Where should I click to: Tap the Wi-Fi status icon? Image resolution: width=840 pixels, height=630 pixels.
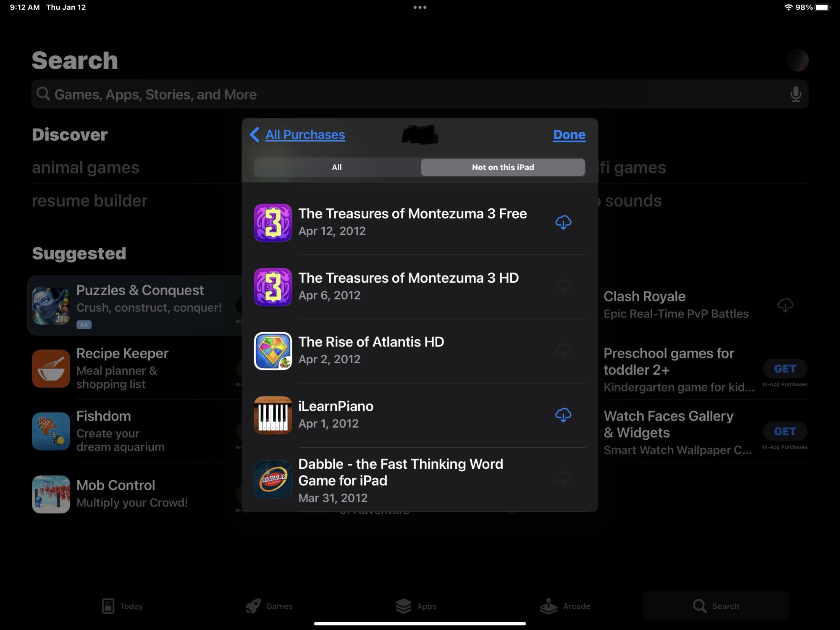788,7
